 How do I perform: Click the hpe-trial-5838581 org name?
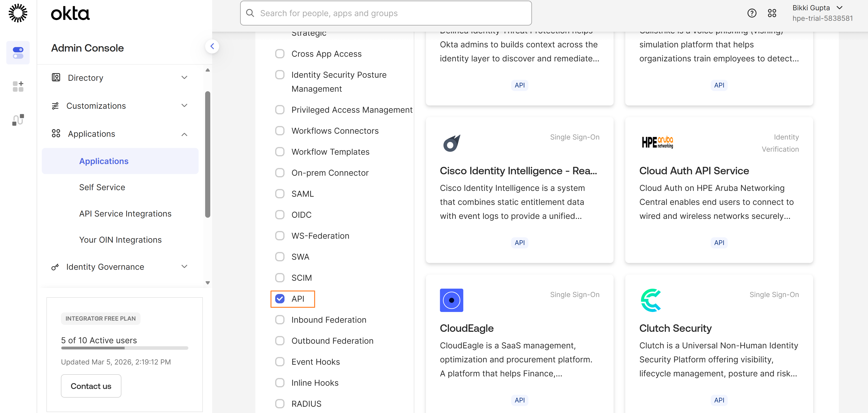pyautogui.click(x=822, y=18)
